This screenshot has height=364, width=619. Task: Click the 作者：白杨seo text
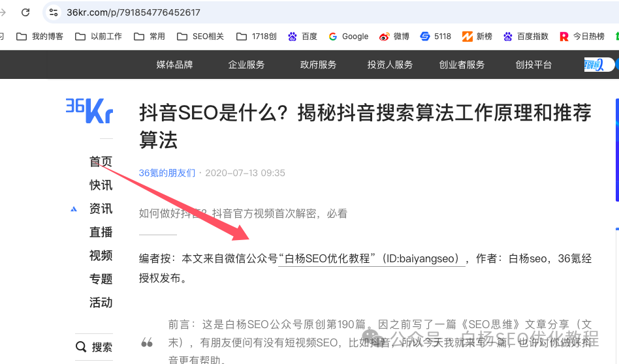[511, 259]
